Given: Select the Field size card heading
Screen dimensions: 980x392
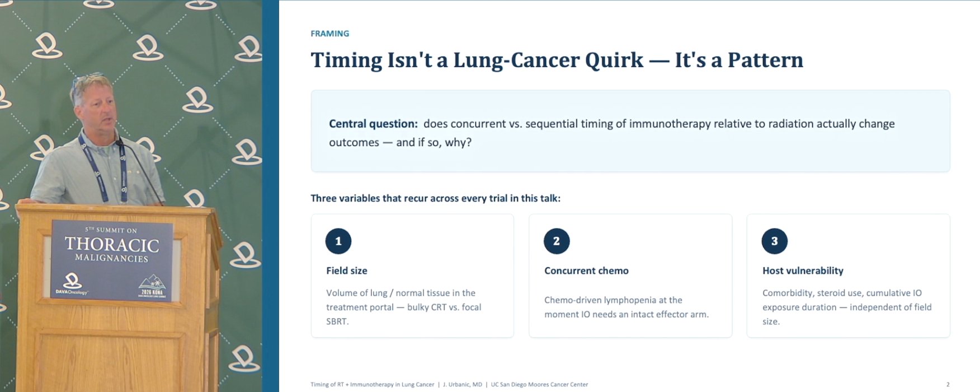Looking at the screenshot, I should 347,270.
